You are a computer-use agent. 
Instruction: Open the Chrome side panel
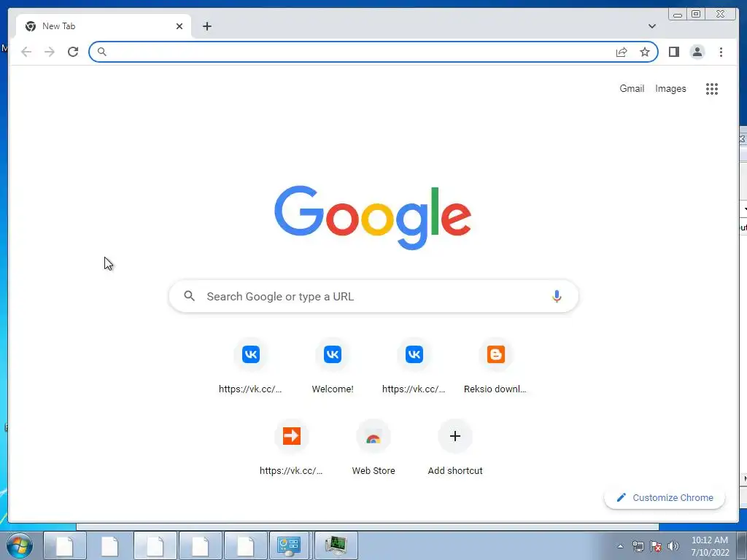click(x=673, y=52)
